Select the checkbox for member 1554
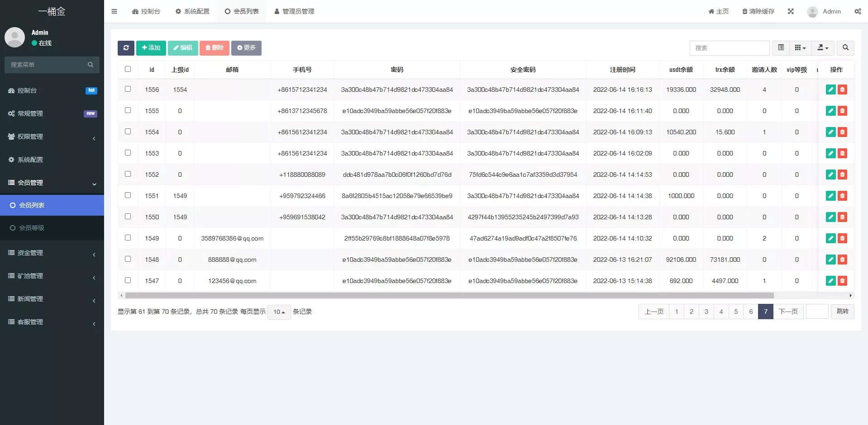 128,132
